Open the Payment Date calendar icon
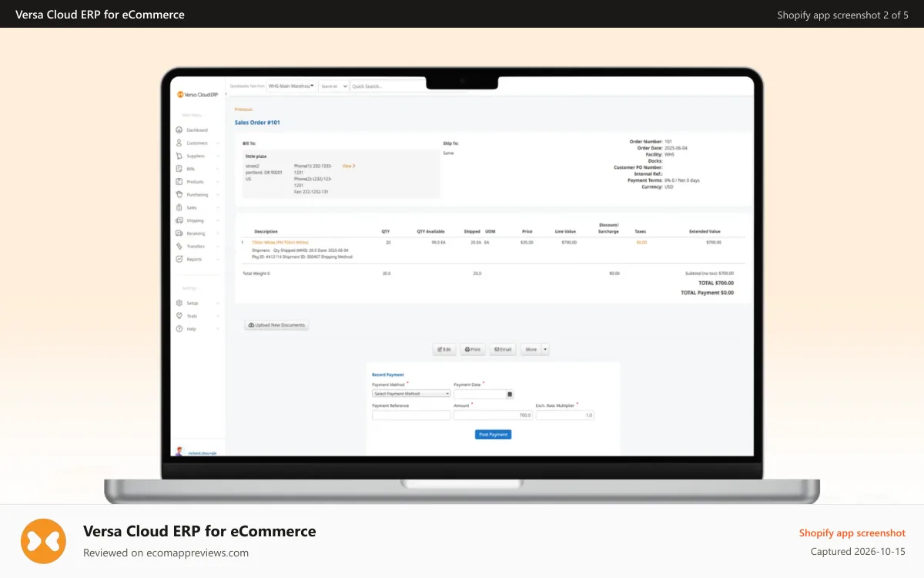This screenshot has height=578, width=924. pos(510,394)
